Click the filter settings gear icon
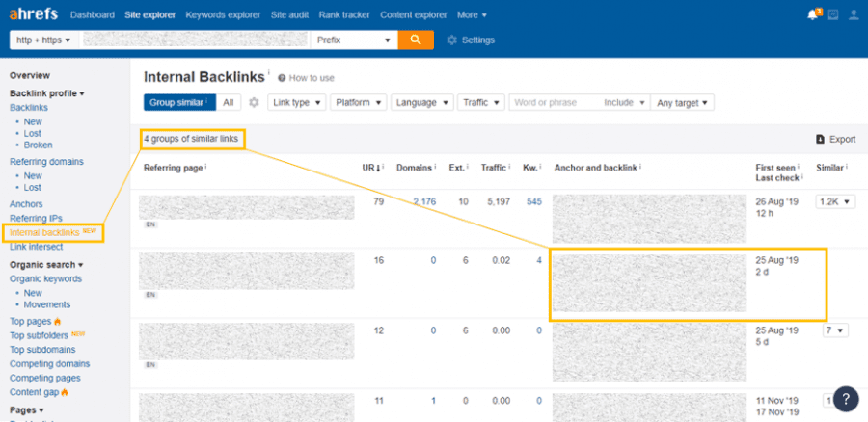The image size is (868, 422). [x=254, y=102]
